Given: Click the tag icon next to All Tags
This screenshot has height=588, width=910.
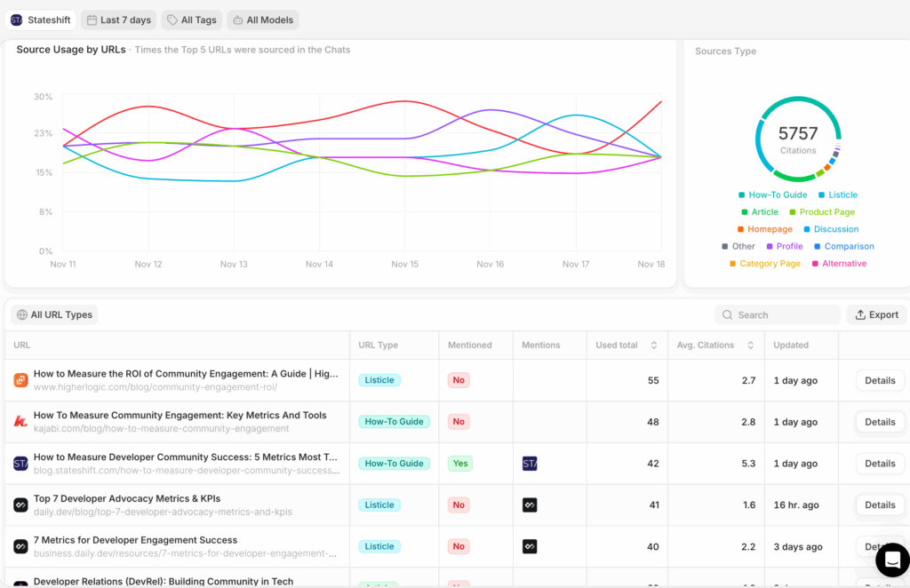Looking at the screenshot, I should (x=172, y=20).
